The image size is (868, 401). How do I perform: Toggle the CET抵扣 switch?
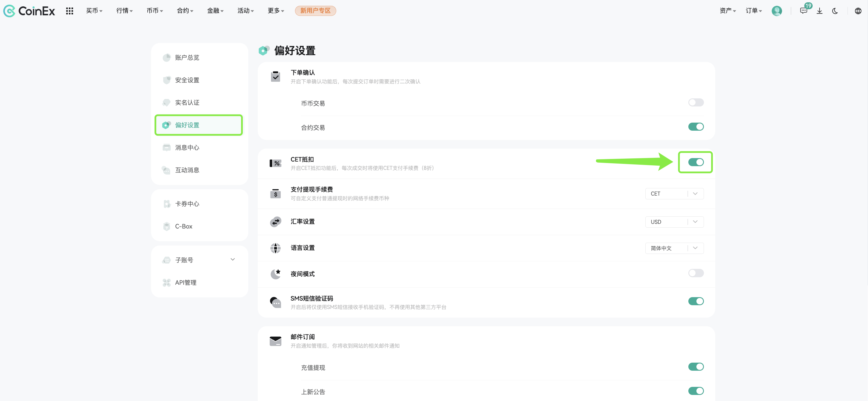pos(696,162)
